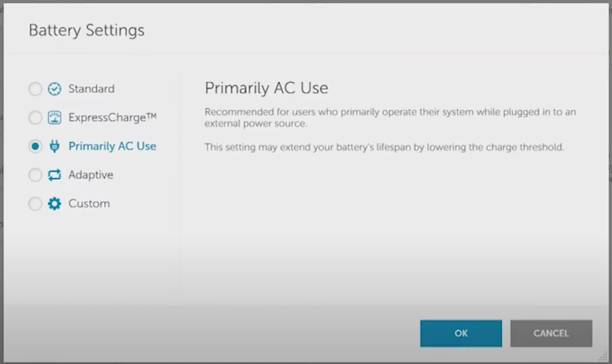Click the Primarily AC Use sidebar label
612x364 pixels.
[x=112, y=146]
